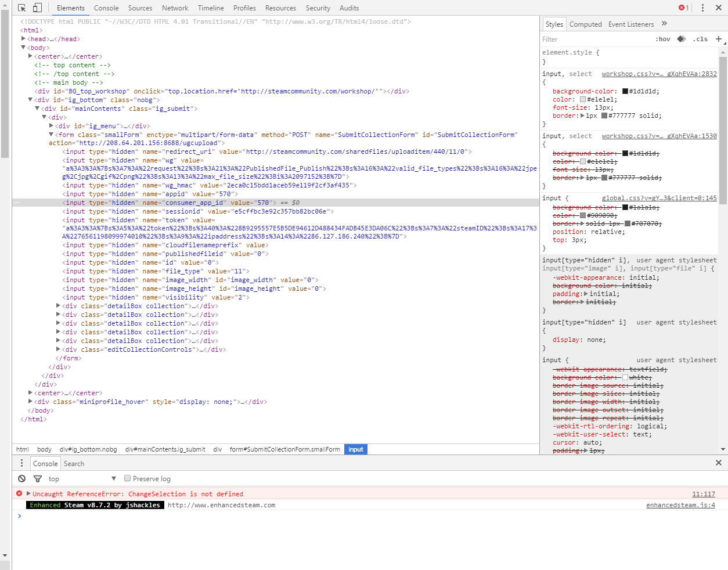Expand the ReferenceError stack trace arrow

[28, 493]
